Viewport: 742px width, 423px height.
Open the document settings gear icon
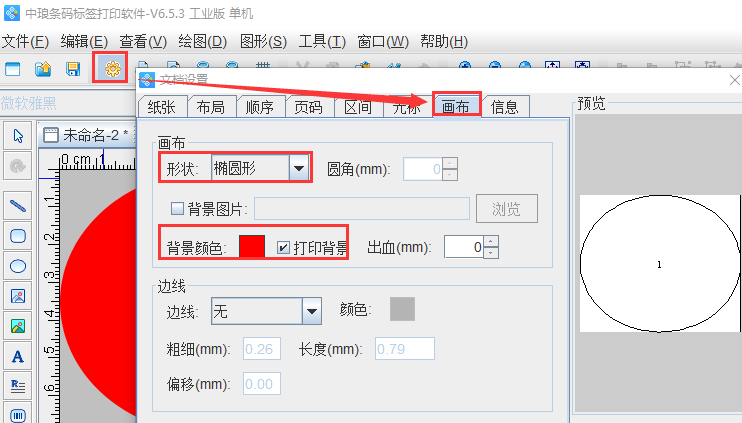[x=113, y=69]
